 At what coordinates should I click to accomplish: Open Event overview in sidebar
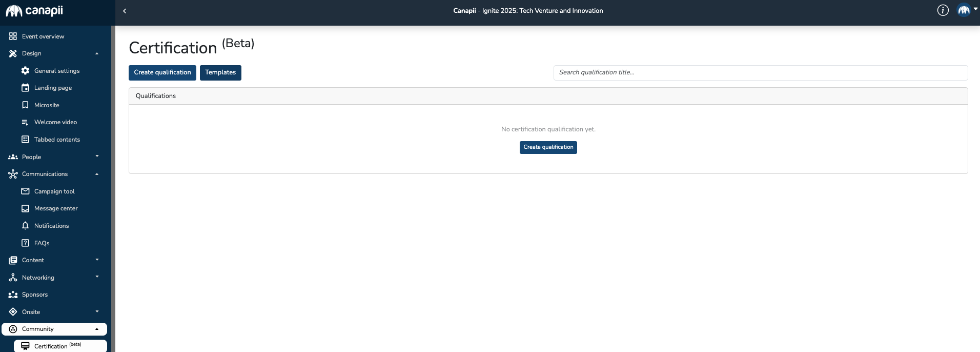point(43,36)
